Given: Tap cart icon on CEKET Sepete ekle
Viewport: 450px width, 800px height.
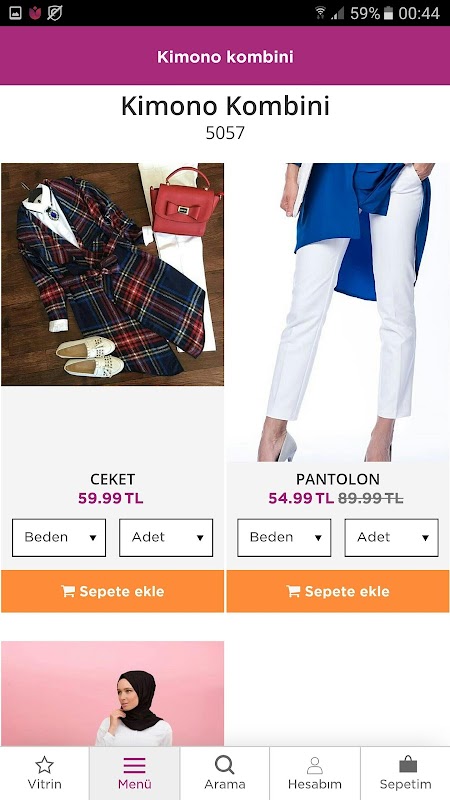Looking at the screenshot, I should 68,591.
